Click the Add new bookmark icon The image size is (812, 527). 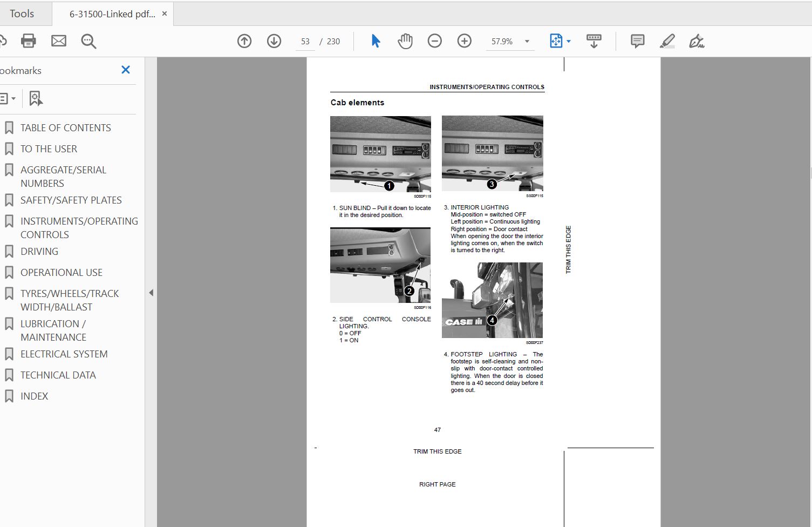click(x=36, y=98)
